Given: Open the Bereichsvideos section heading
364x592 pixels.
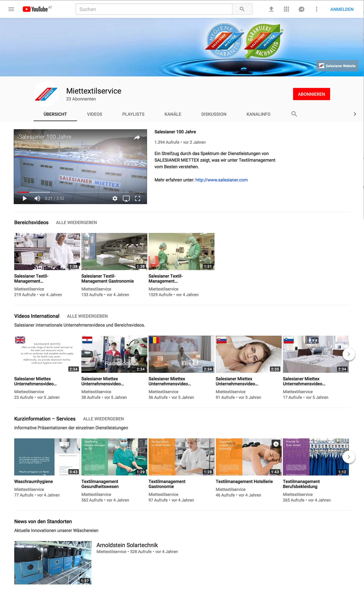Looking at the screenshot, I should (x=31, y=222).
